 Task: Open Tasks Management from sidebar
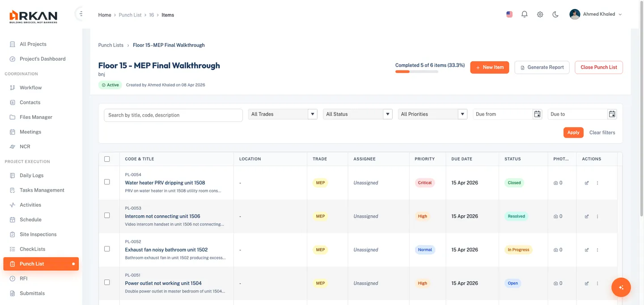[x=42, y=190]
